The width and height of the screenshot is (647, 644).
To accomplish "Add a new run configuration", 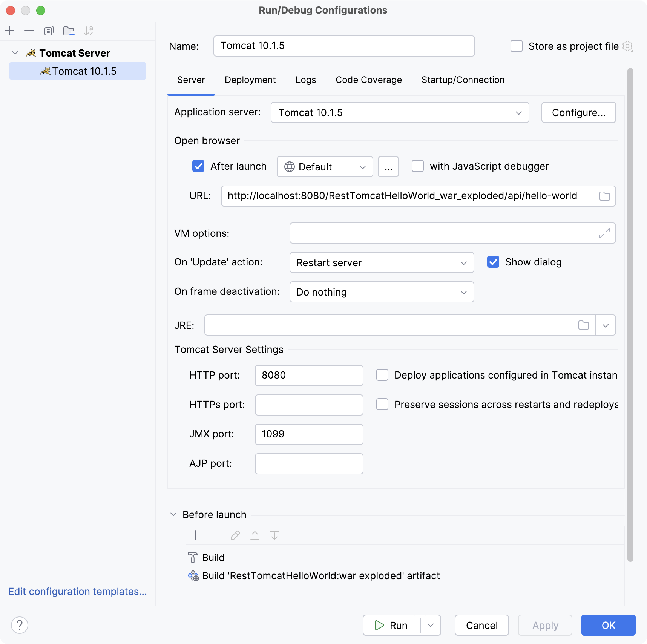I will pos(10,31).
